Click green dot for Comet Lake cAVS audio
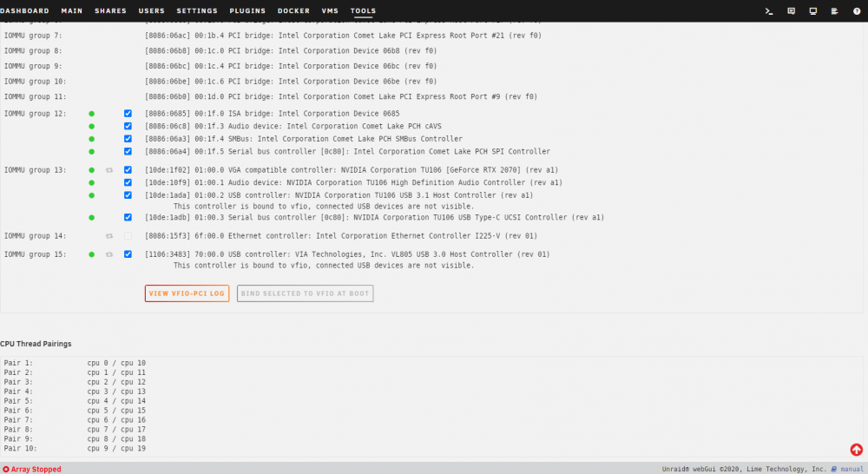 [x=92, y=126]
